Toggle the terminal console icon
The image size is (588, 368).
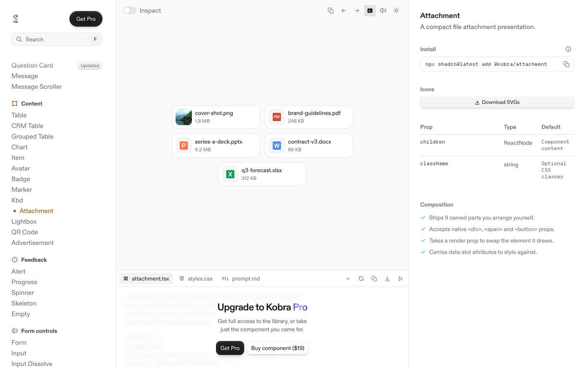coord(370,11)
